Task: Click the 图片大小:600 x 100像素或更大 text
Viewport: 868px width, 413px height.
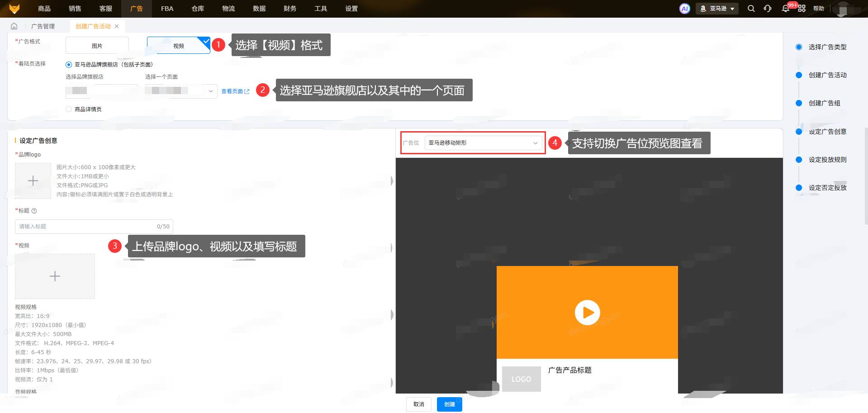Action: coord(96,167)
